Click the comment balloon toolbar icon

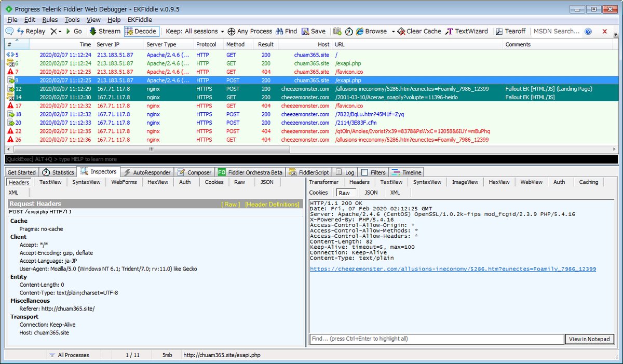click(9, 31)
